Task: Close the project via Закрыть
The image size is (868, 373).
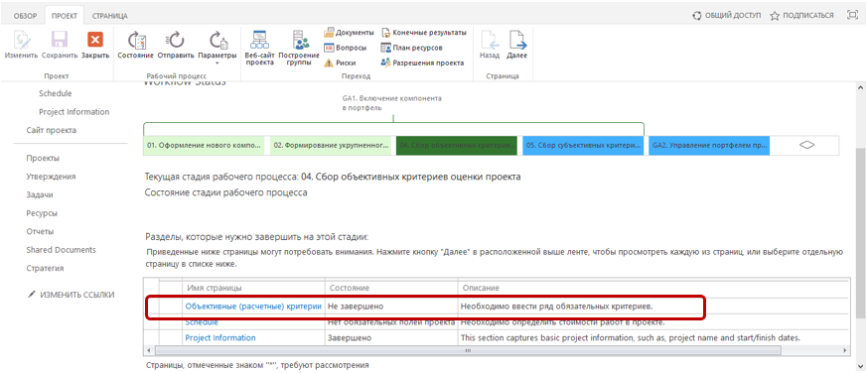Action: (95, 46)
